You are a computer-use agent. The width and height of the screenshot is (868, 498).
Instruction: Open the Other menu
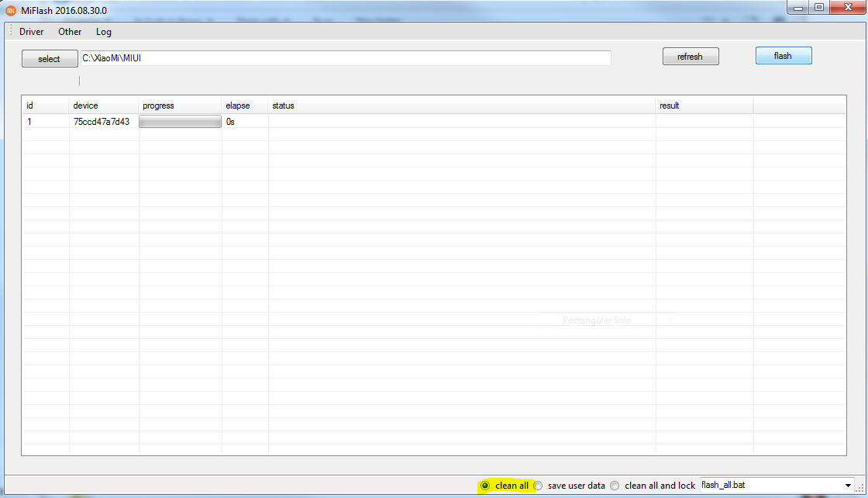70,32
